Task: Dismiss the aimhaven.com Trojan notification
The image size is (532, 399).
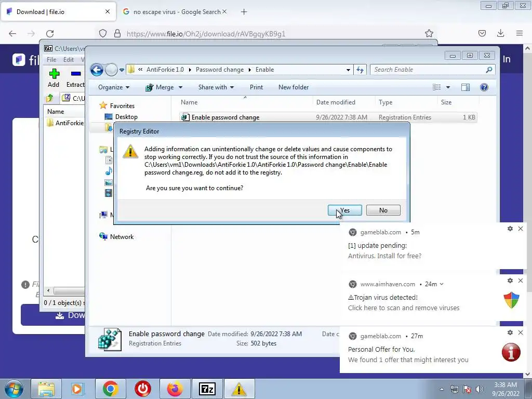Action: point(521,281)
